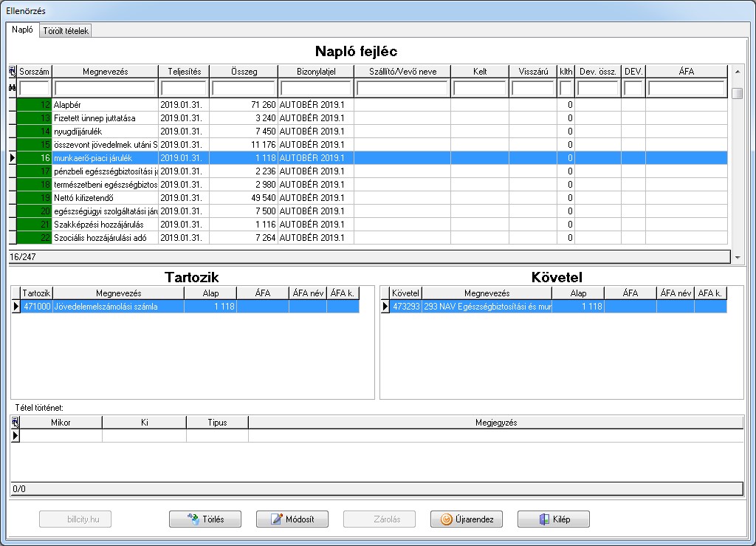Sort by the Összeg column header
The image size is (756, 546).
point(244,72)
